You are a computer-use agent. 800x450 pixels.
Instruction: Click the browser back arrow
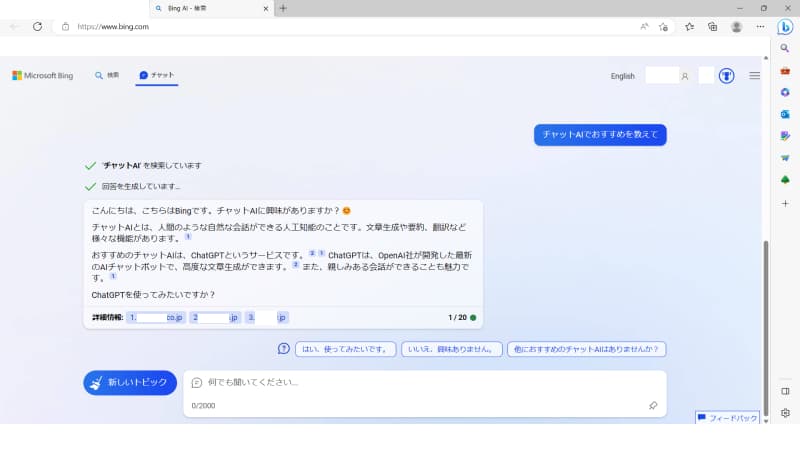pyautogui.click(x=14, y=27)
